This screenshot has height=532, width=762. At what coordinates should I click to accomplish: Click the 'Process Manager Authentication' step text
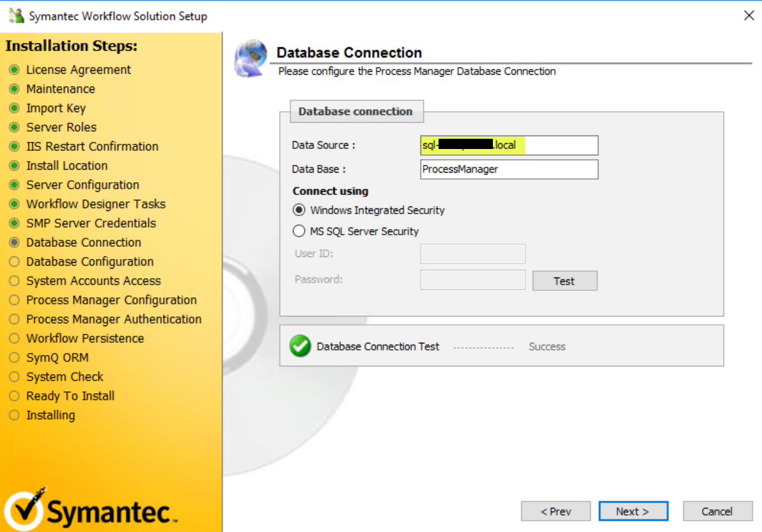click(x=114, y=320)
